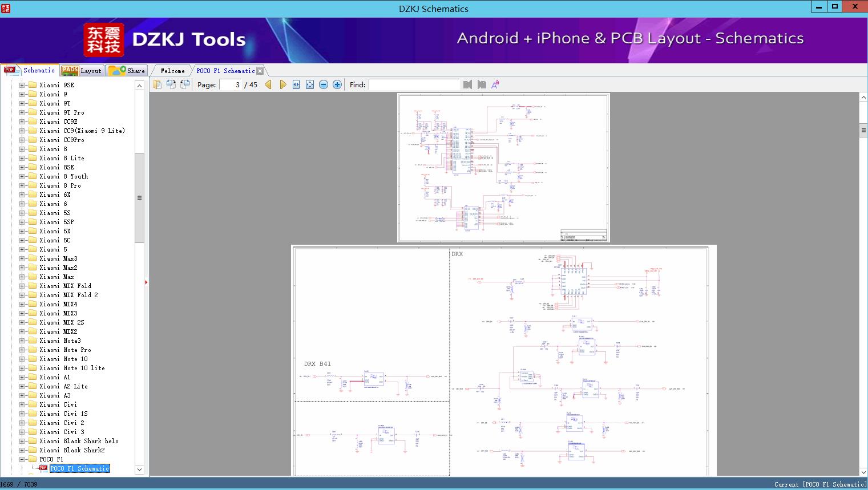The height and width of the screenshot is (490, 868).
Task: Click the page layout icon in toolbar
Action: tap(158, 84)
